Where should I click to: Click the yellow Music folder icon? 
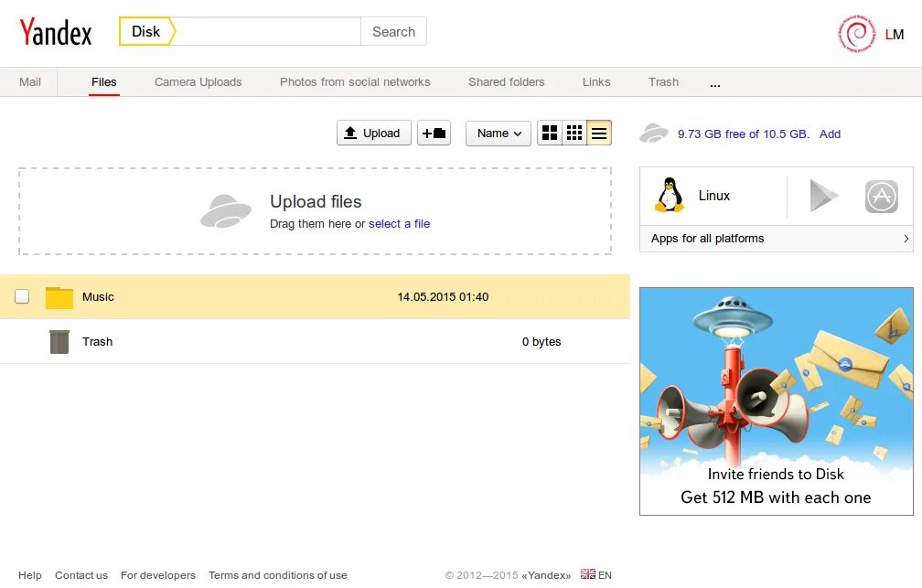[x=59, y=297]
